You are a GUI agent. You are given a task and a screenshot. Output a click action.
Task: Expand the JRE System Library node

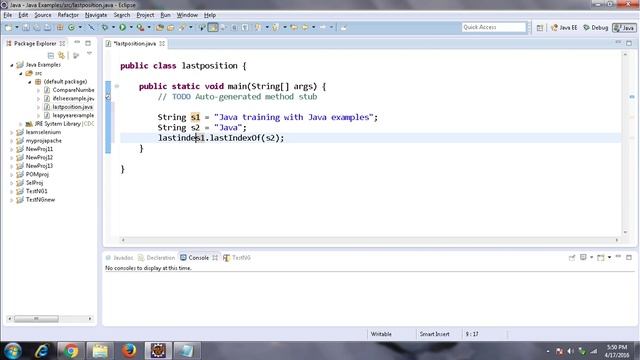tap(21, 124)
